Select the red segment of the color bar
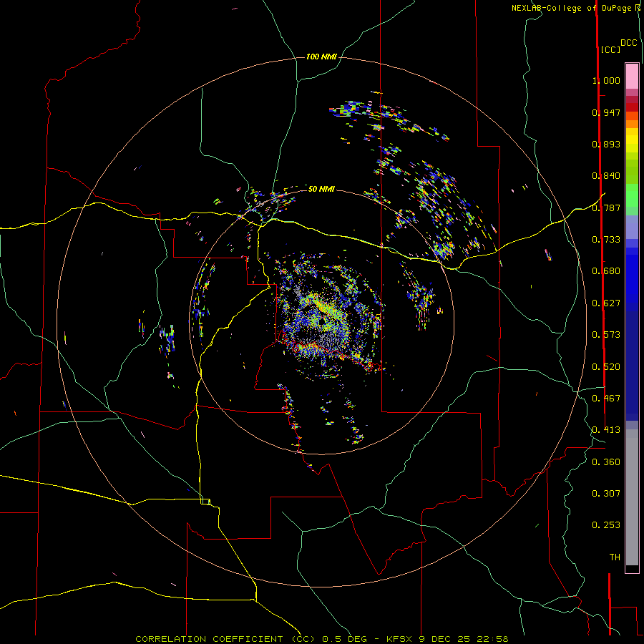Screen dimensions: 644x644 [x=632, y=107]
